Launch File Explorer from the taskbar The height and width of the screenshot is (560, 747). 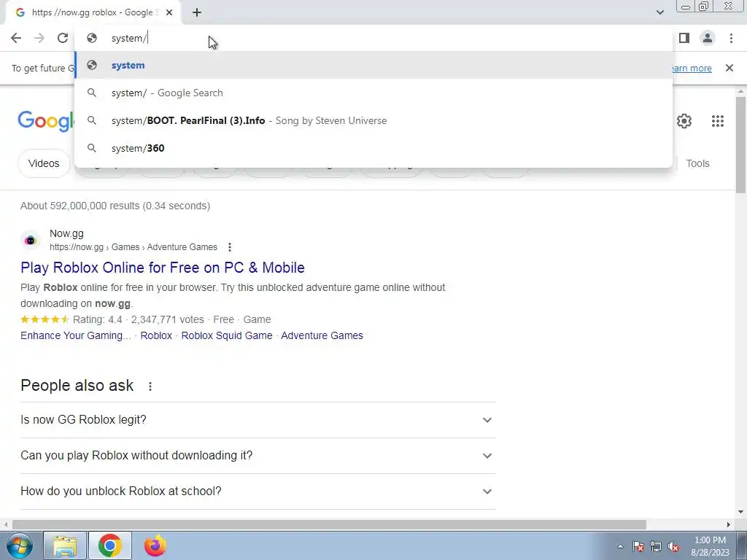(x=65, y=545)
